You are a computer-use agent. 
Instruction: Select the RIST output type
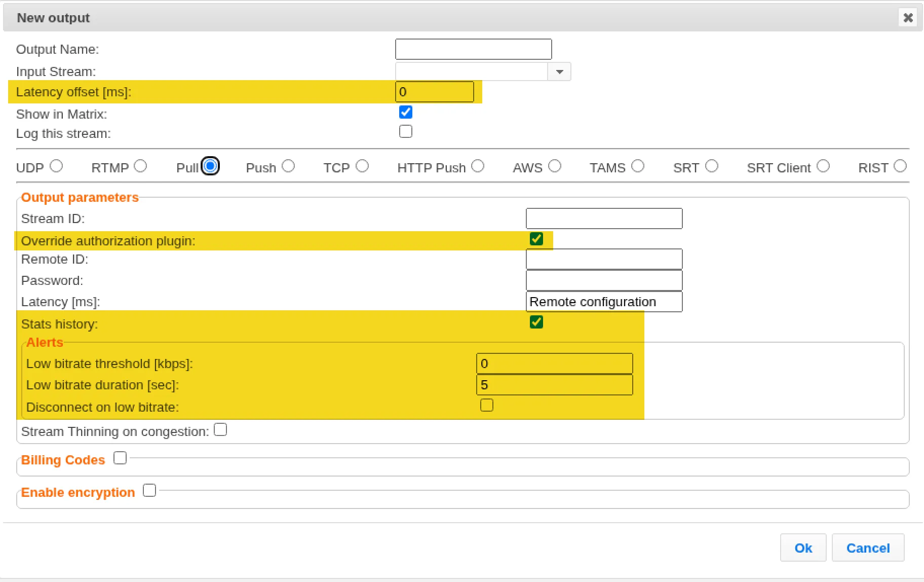[x=900, y=166]
